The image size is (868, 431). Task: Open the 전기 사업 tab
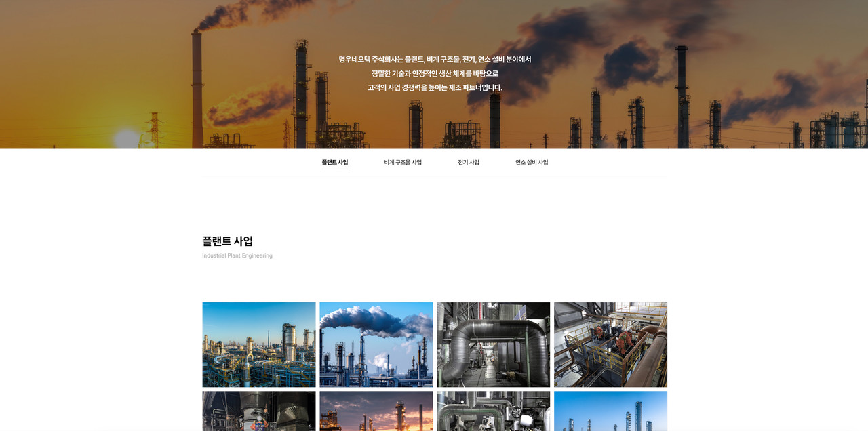[469, 163]
